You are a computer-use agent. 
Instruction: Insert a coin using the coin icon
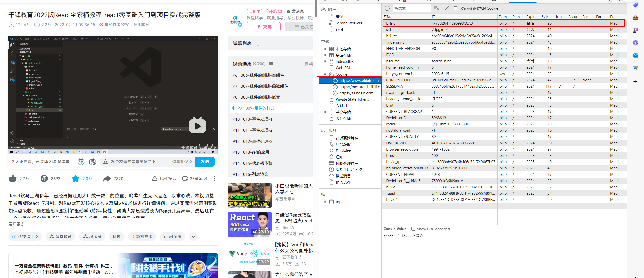click(44, 178)
